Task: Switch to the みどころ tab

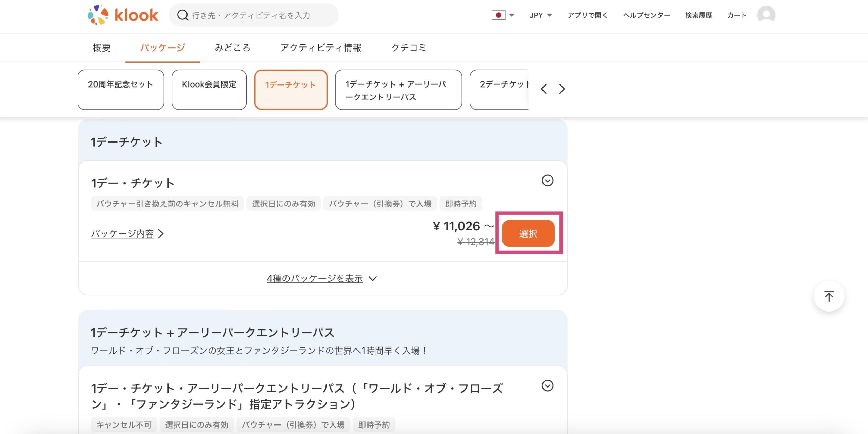Action: (233, 48)
